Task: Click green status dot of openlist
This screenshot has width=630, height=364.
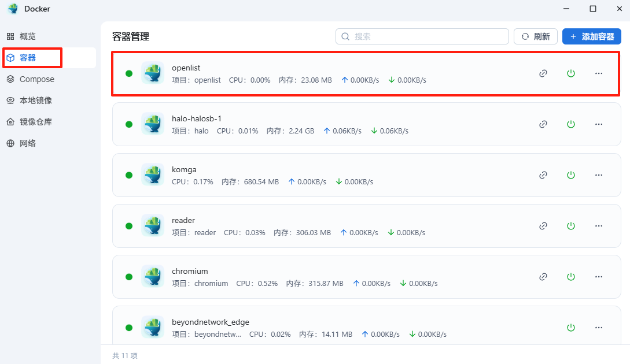Action: pos(129,73)
